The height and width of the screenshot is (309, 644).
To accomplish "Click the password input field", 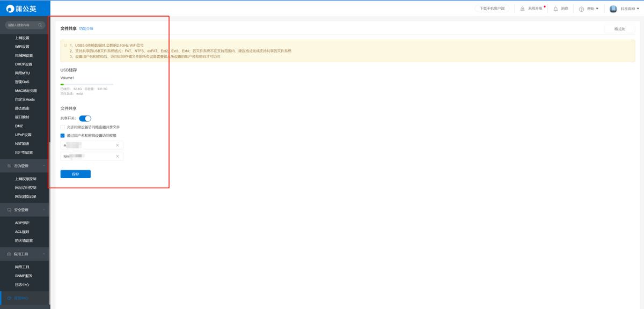I will tap(92, 156).
